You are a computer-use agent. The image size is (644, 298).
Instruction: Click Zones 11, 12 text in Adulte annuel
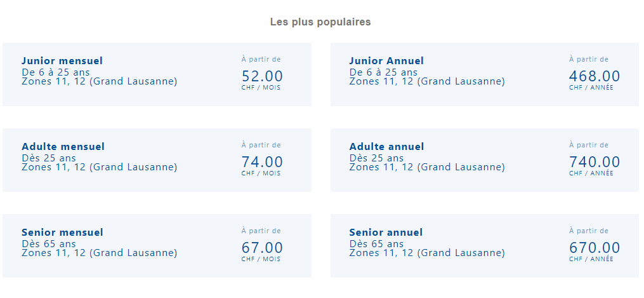(x=427, y=167)
